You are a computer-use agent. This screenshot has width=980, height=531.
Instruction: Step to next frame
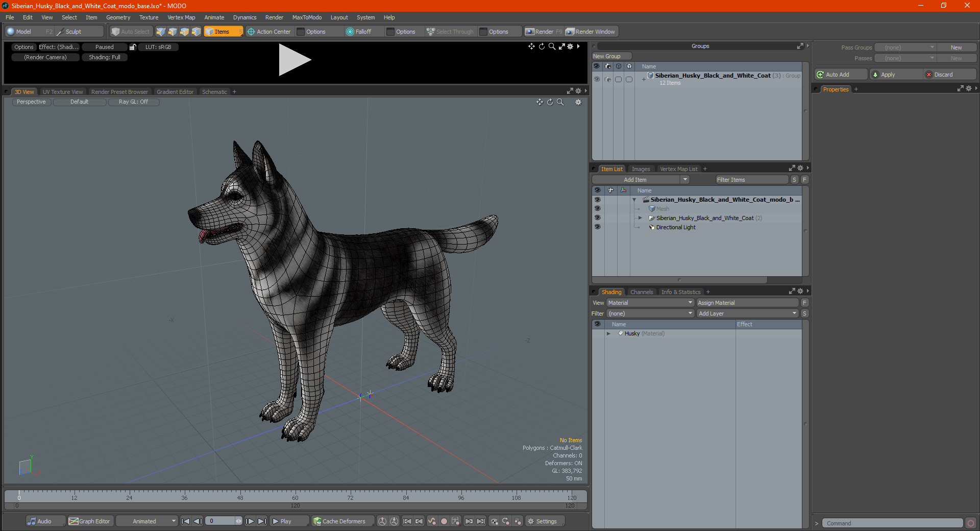250,521
